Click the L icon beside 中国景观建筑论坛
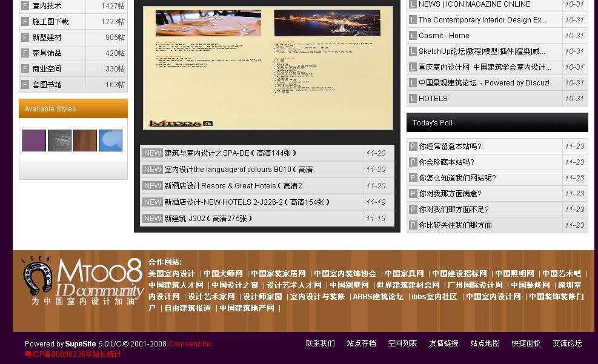Viewport: 598px width, 364px height. pos(413,83)
